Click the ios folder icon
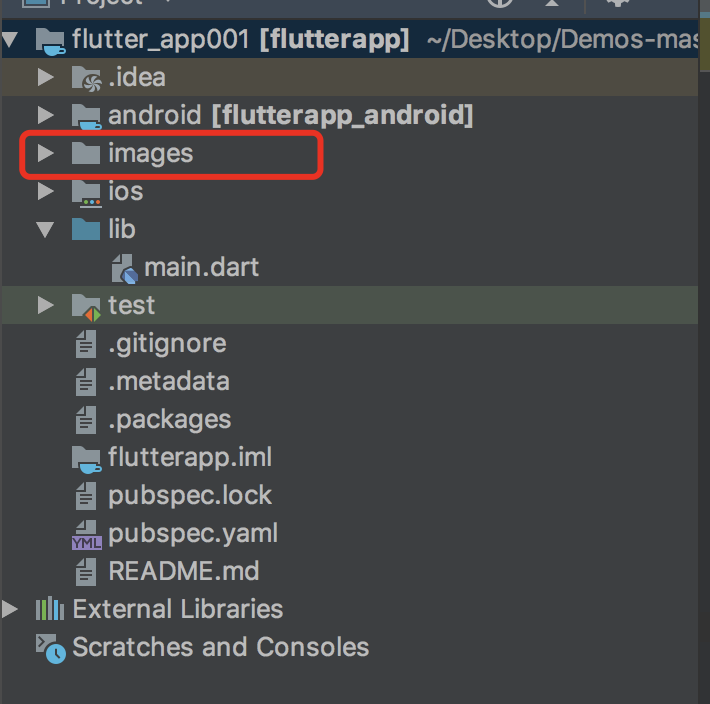Viewport: 710px width, 704px height. coord(86,193)
